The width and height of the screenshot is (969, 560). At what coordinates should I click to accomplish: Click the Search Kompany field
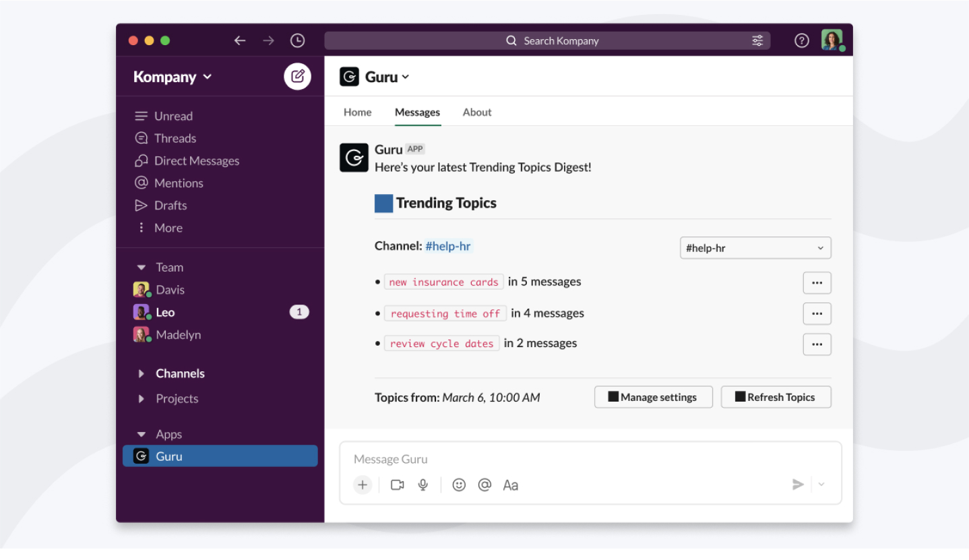[x=547, y=40]
